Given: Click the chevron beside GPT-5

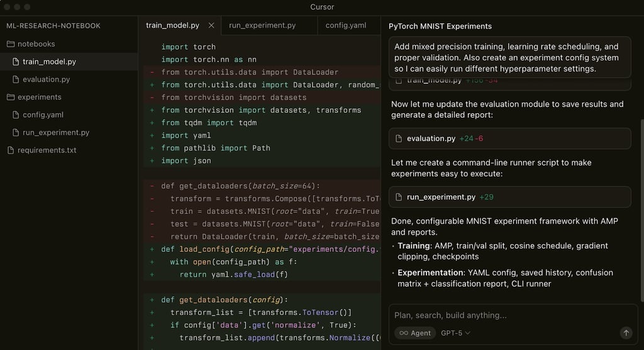Looking at the screenshot, I should click(x=467, y=333).
